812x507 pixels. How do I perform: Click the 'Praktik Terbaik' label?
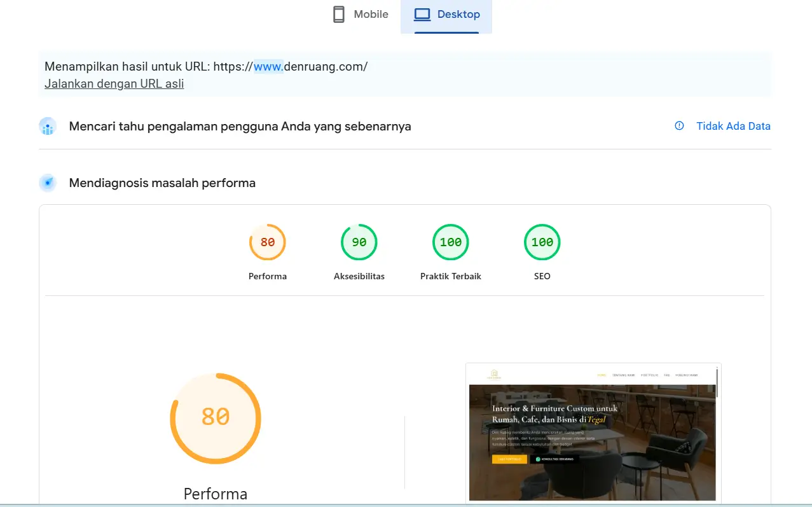point(451,276)
